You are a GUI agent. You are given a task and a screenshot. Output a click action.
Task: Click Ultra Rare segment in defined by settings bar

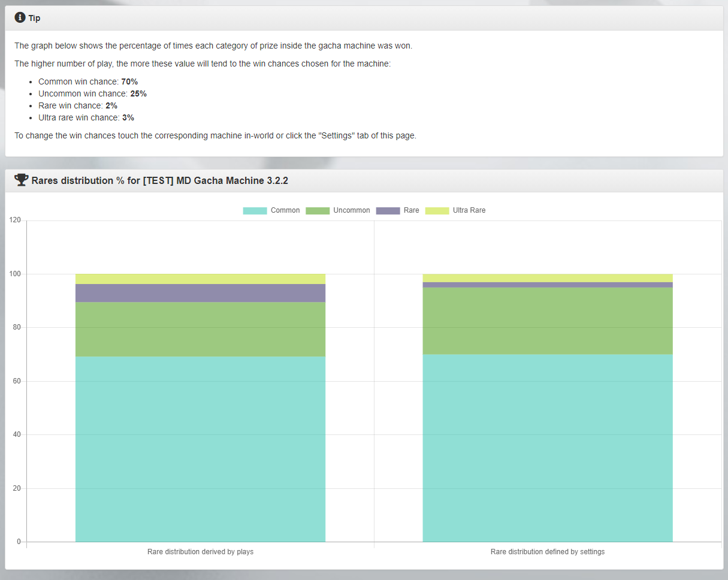pyautogui.click(x=547, y=278)
